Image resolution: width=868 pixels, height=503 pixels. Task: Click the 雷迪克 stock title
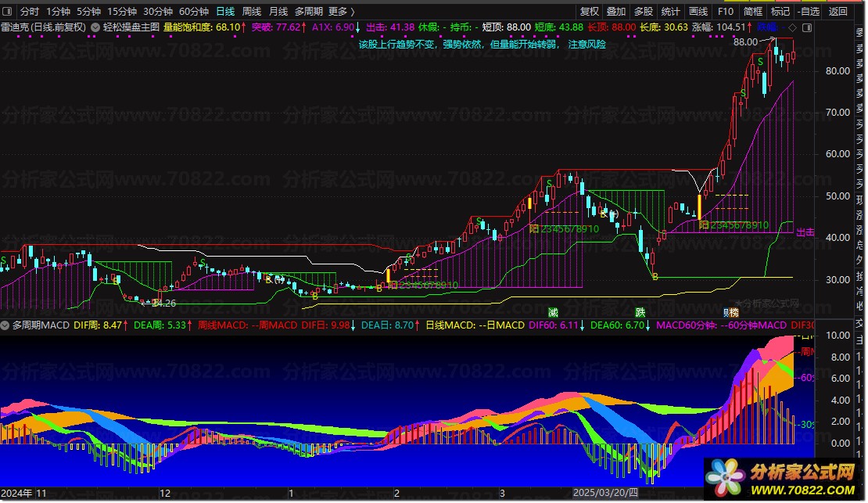point(43,27)
